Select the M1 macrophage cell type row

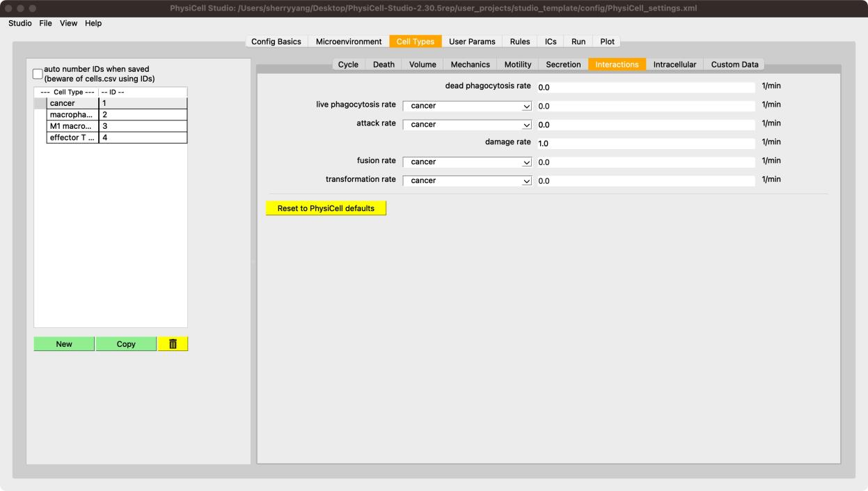[x=72, y=126]
